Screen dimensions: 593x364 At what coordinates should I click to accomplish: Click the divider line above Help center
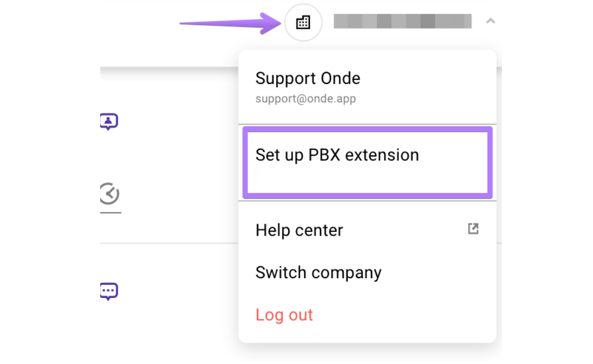(367, 201)
